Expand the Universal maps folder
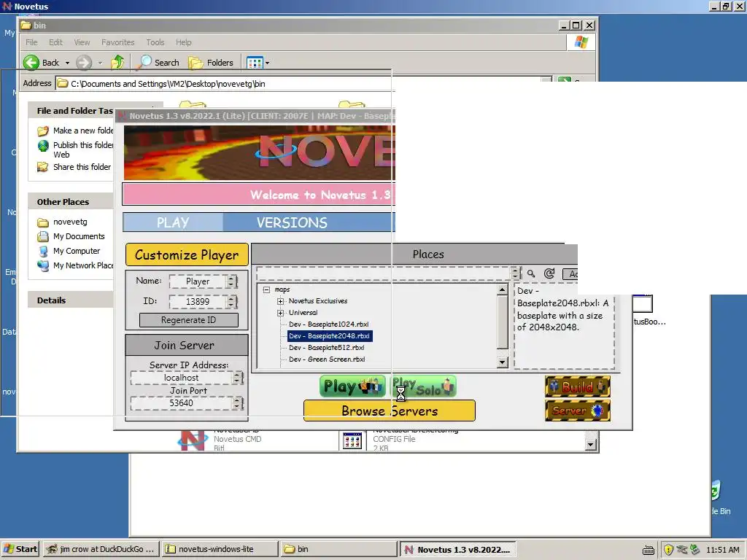Image resolution: width=747 pixels, height=560 pixels. click(281, 313)
